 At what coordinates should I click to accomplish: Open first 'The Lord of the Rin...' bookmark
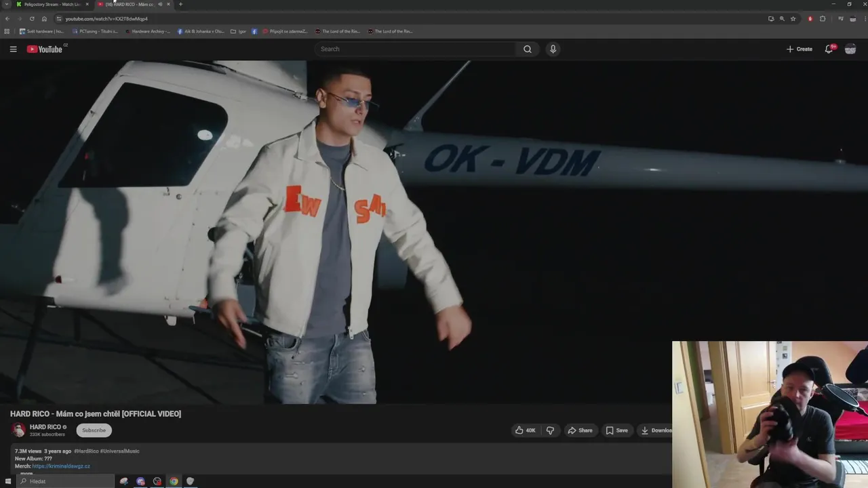[x=337, y=31]
